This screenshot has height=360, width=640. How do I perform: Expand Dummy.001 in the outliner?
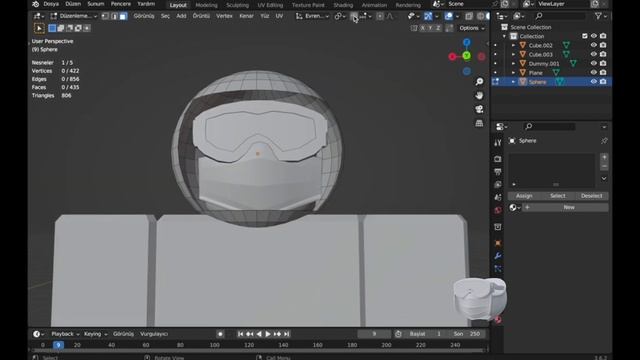513,63
